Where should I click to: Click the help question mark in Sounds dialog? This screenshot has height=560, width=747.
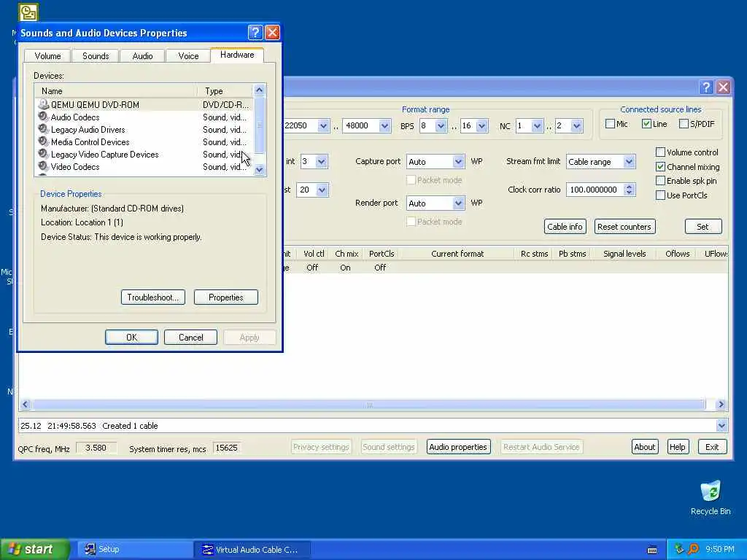tap(255, 32)
